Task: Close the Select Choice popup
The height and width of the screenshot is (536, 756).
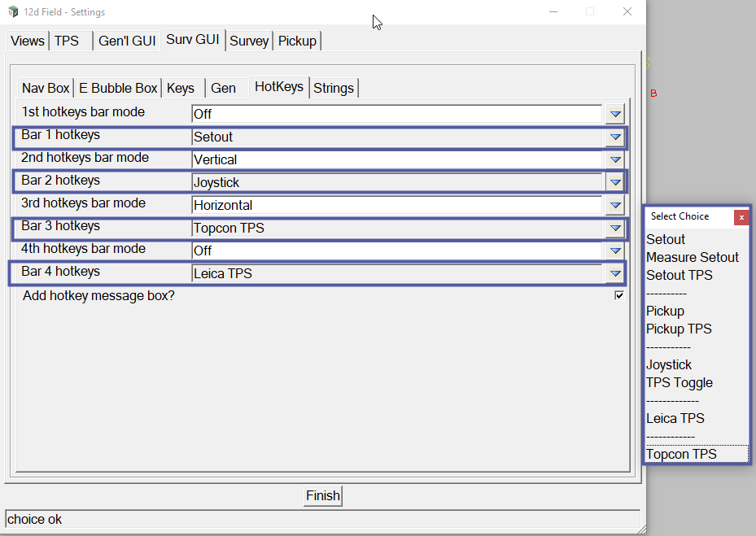Action: (741, 217)
